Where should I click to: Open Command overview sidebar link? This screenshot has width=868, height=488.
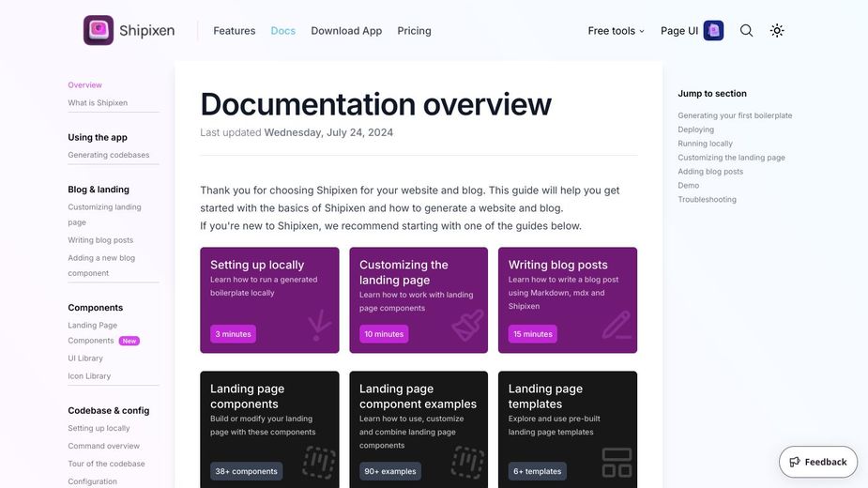pos(103,446)
